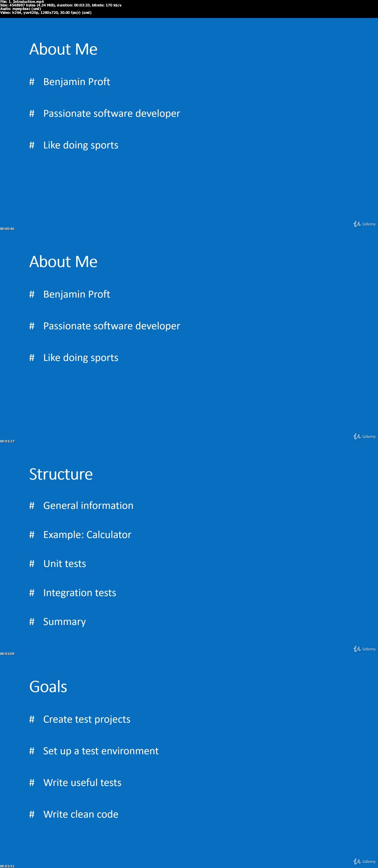Click 'About Me' title in 00:01:27 frame

63,262
